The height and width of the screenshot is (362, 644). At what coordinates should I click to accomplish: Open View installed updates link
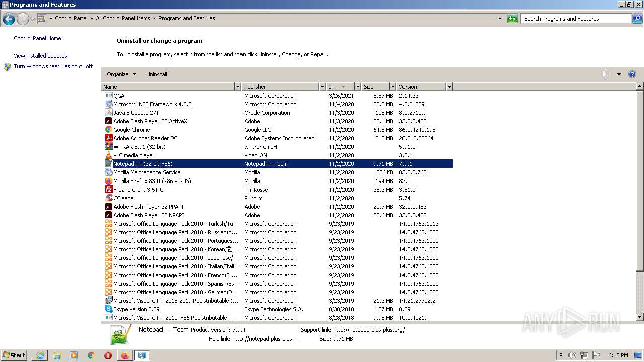[40, 56]
